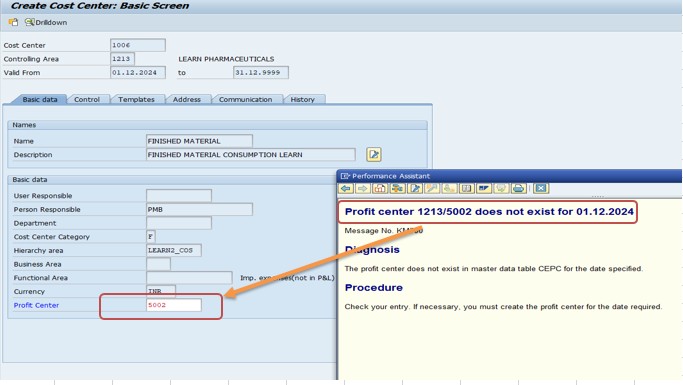Click the blue Profit Center label
Image resolution: width=683 pixels, height=385 pixels.
[36, 305]
